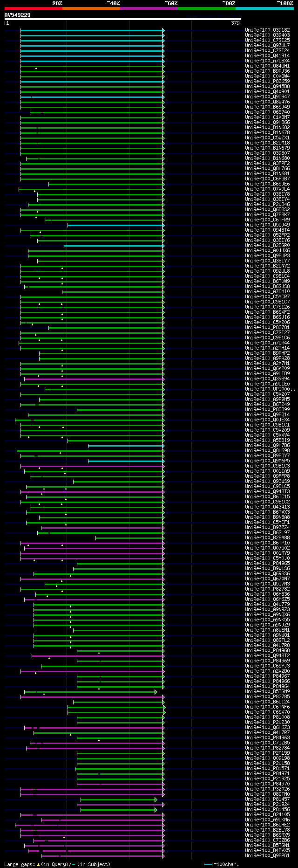Select hit label UniRef100_Q40779
The width and height of the screenshot is (298, 868).
pyautogui.click(x=267, y=605)
